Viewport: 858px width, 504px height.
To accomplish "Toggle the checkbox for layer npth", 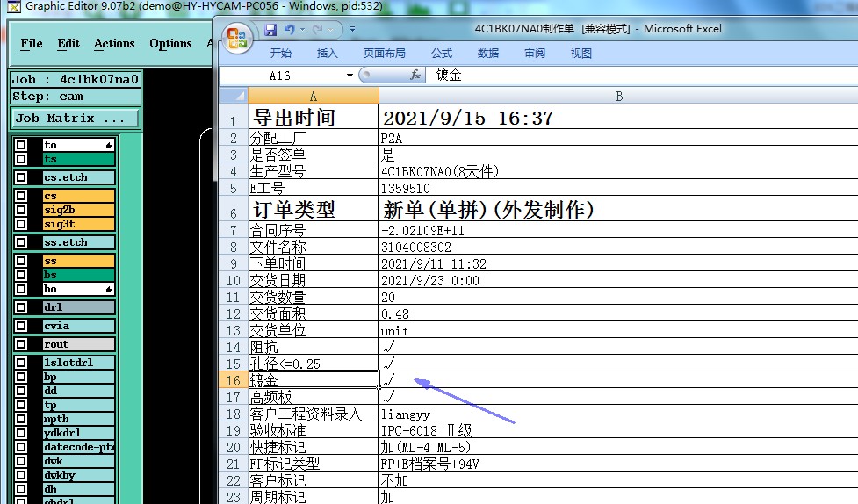I will tap(21, 419).
